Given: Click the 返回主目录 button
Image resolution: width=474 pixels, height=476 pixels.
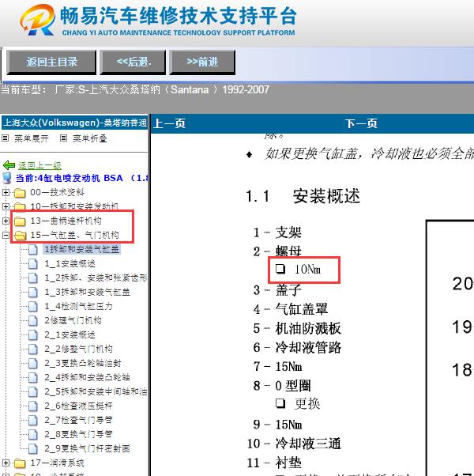Looking at the screenshot, I should (51, 62).
